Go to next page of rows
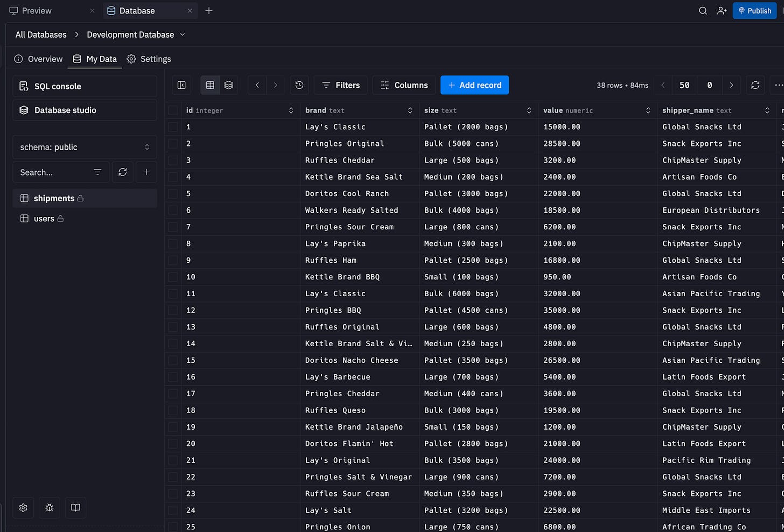Image resolution: width=784 pixels, height=532 pixels. [x=731, y=85]
